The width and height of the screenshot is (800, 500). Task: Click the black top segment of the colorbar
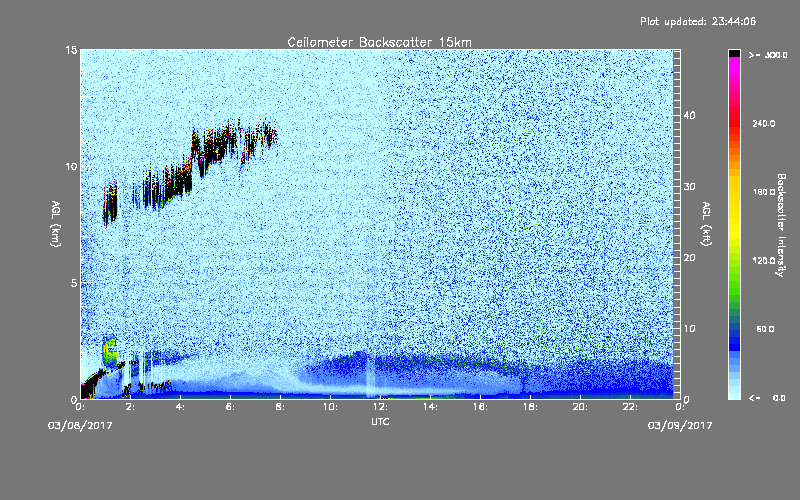coord(734,53)
